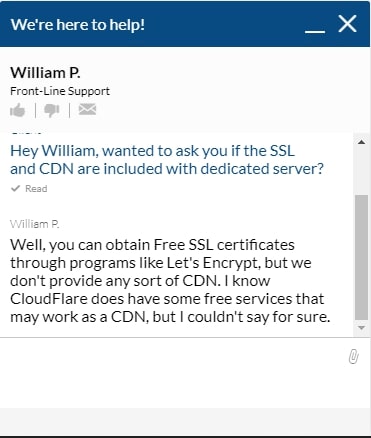
Task: Click the William P. sender label above reply
Action: (x=35, y=224)
